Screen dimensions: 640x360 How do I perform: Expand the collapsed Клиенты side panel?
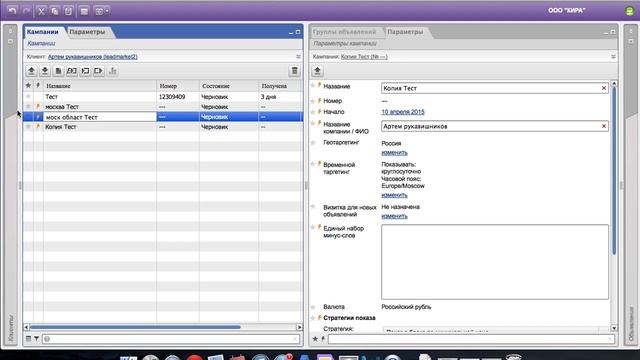click(11, 186)
